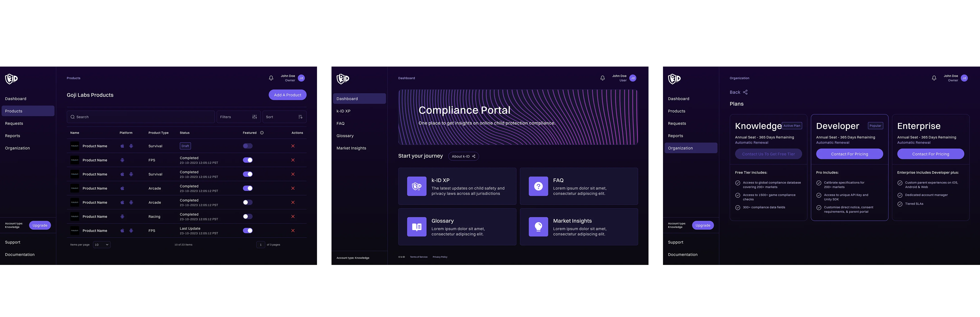Click the product Search field

pos(141,117)
